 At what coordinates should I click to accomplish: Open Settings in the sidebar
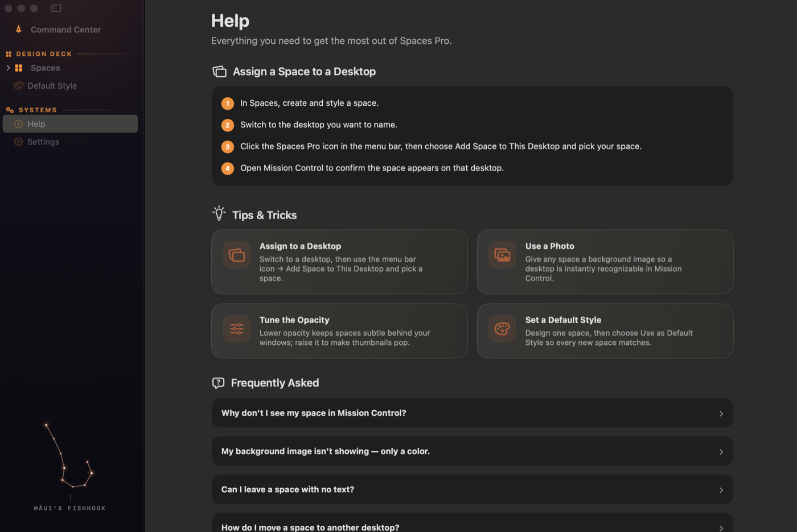pos(70,142)
